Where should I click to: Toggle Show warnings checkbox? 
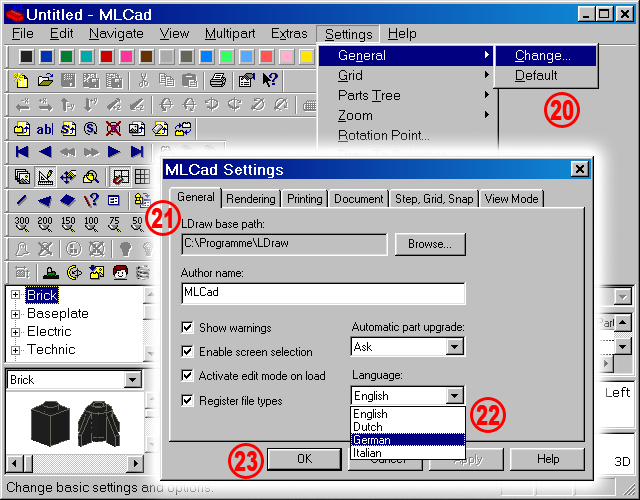coord(187,327)
